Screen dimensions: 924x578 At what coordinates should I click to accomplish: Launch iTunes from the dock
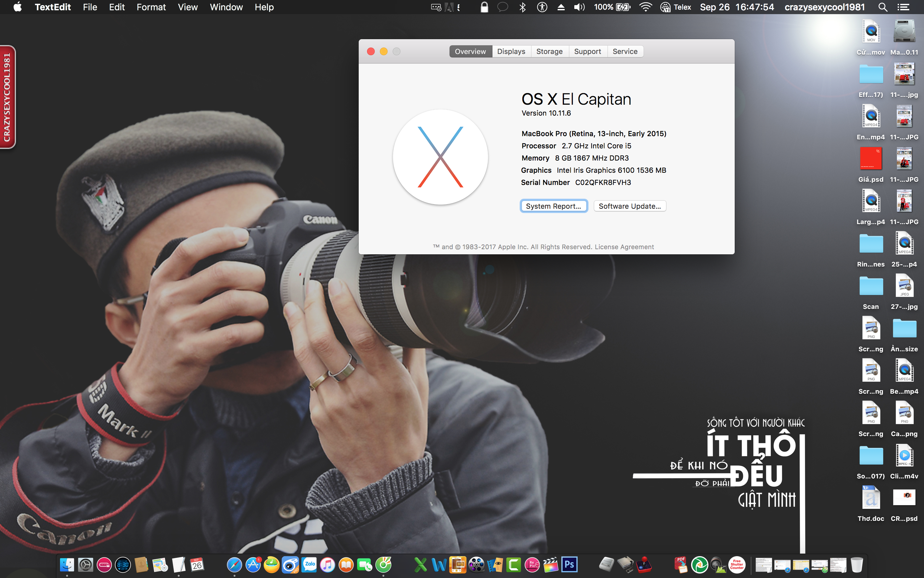click(x=328, y=564)
